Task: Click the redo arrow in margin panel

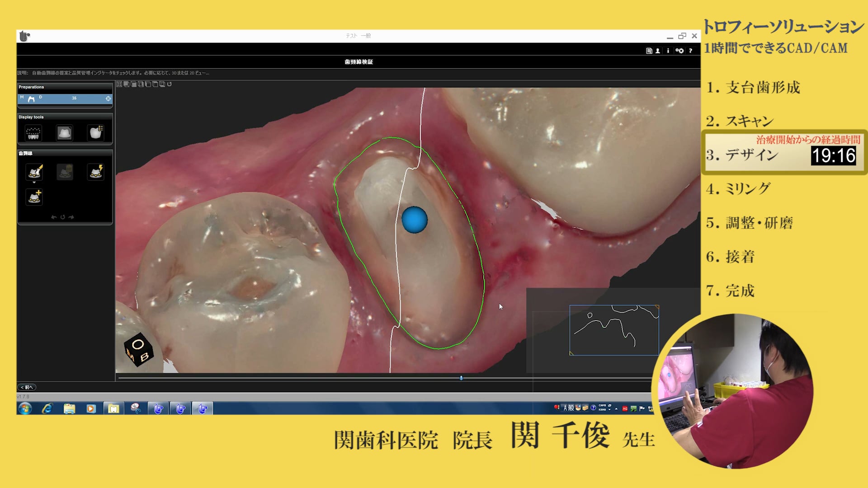Action: (x=71, y=217)
